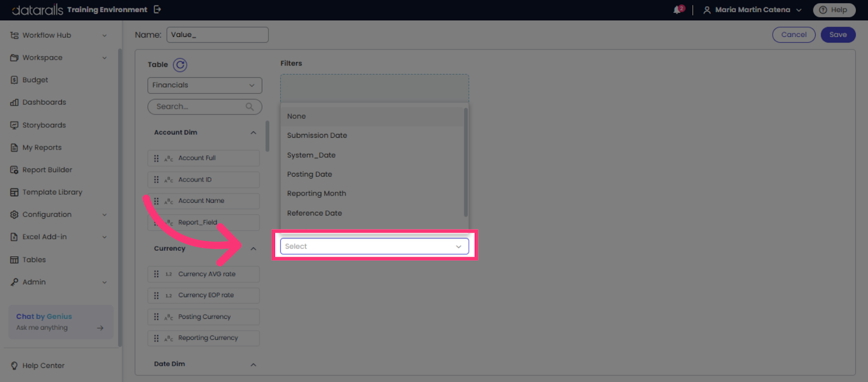Click the Storyboards icon
Image resolution: width=868 pixels, height=382 pixels.
[14, 125]
